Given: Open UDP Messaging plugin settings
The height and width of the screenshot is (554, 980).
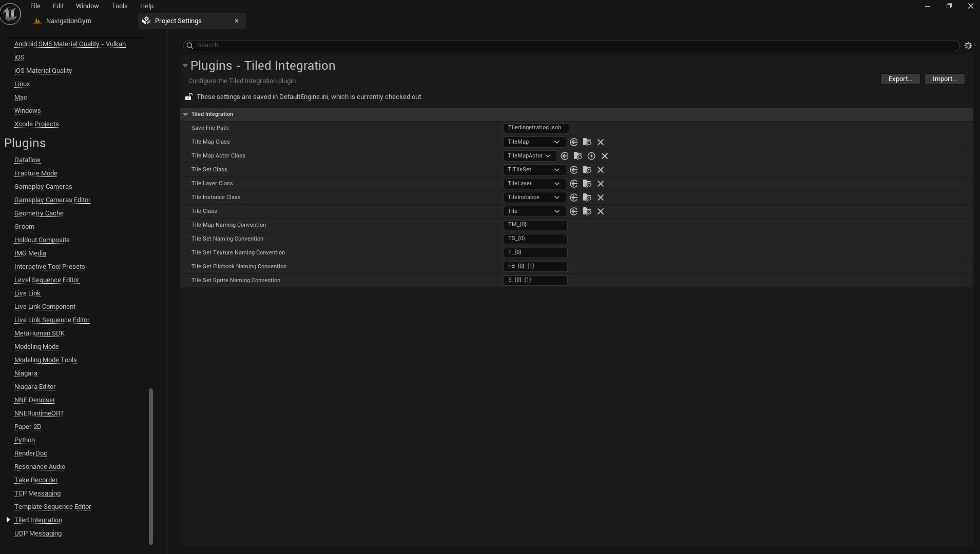Looking at the screenshot, I should pos(38,533).
